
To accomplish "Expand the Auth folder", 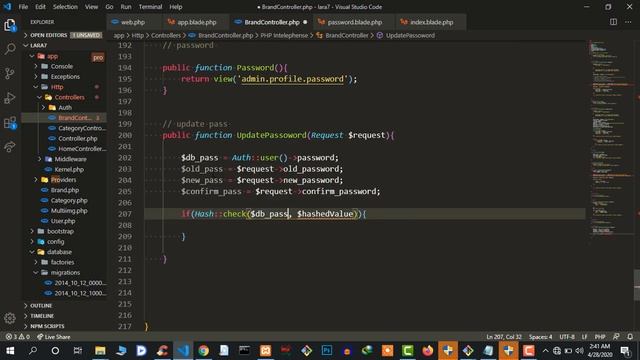I will (x=64, y=107).
